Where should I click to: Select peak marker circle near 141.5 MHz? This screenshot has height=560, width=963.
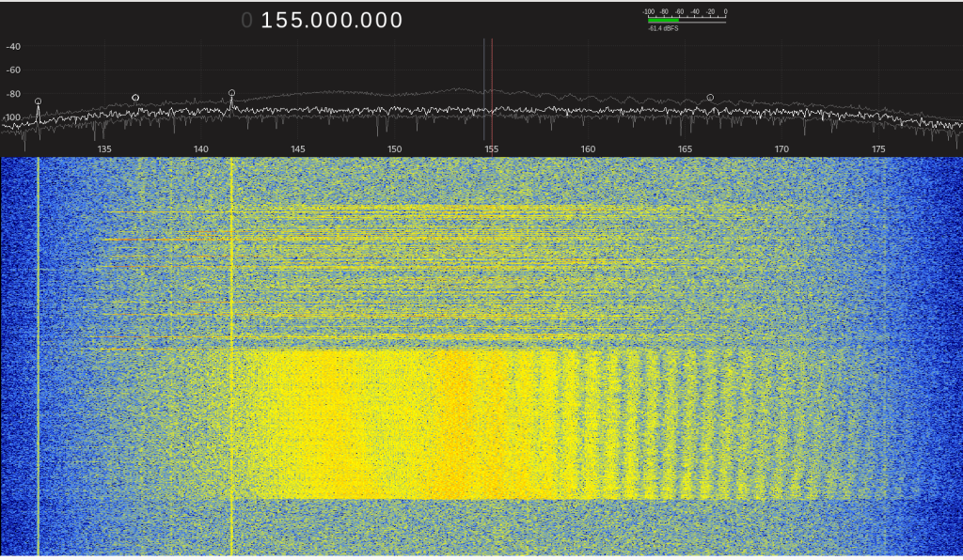point(231,93)
